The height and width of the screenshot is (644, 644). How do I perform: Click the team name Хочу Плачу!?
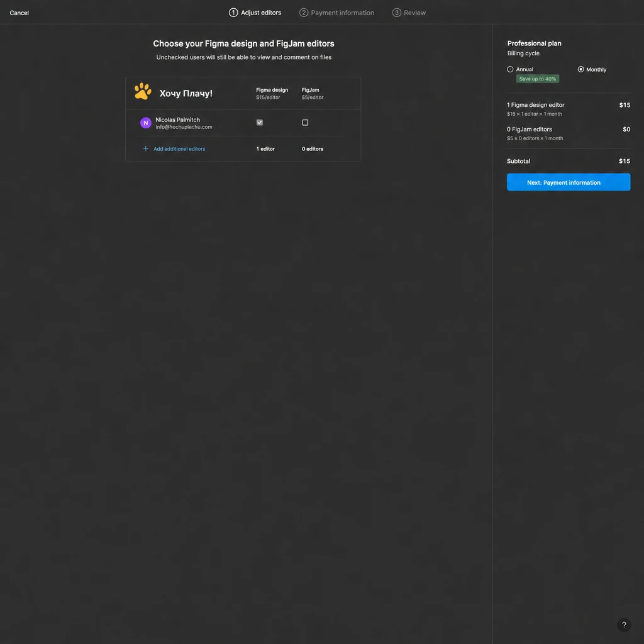(186, 93)
